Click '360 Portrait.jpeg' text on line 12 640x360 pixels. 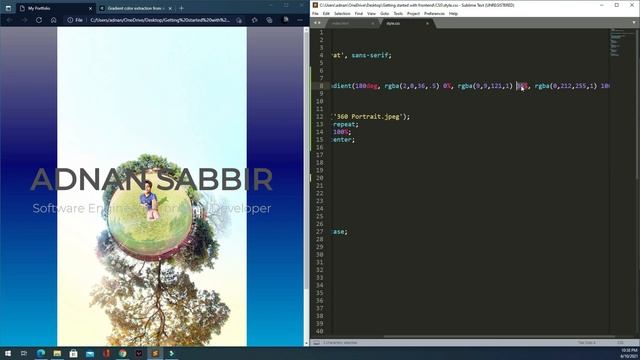[x=368, y=116]
